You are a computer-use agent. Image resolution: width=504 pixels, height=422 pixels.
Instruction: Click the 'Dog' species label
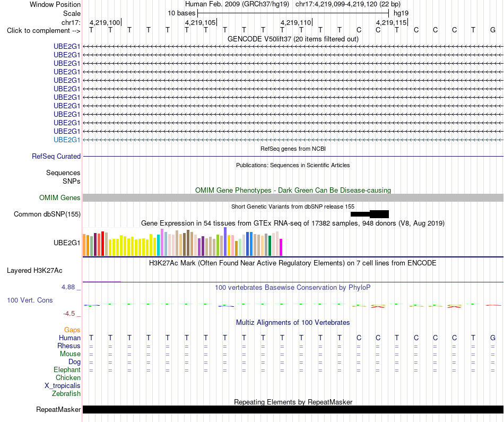(x=74, y=362)
